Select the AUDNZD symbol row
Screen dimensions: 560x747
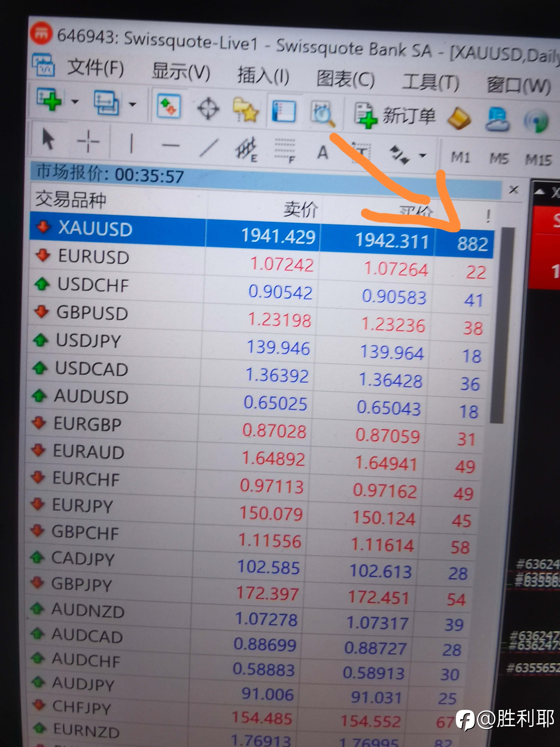click(247, 617)
